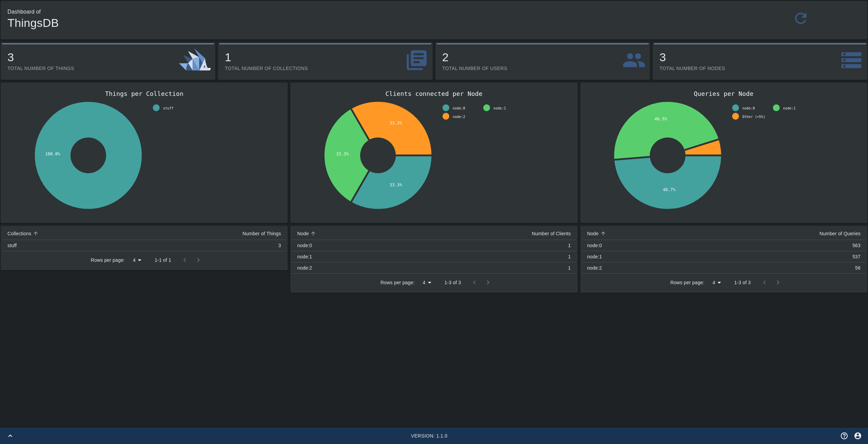
Task: Click the Total Number of Users label
Action: pyautogui.click(x=474, y=68)
